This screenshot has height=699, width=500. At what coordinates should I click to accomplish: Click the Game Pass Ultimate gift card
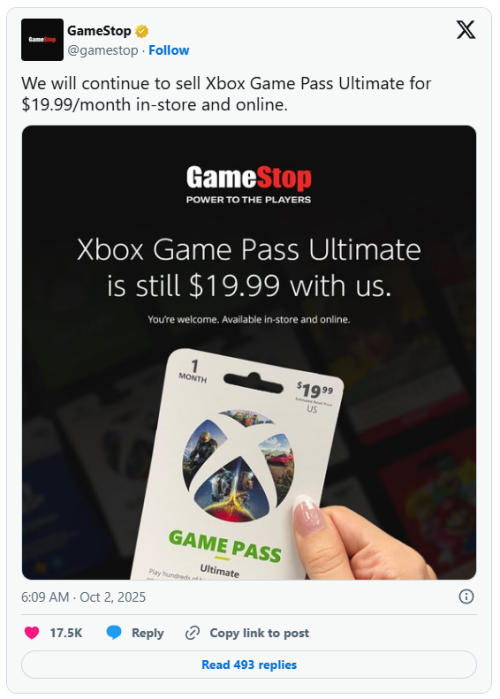point(237,465)
